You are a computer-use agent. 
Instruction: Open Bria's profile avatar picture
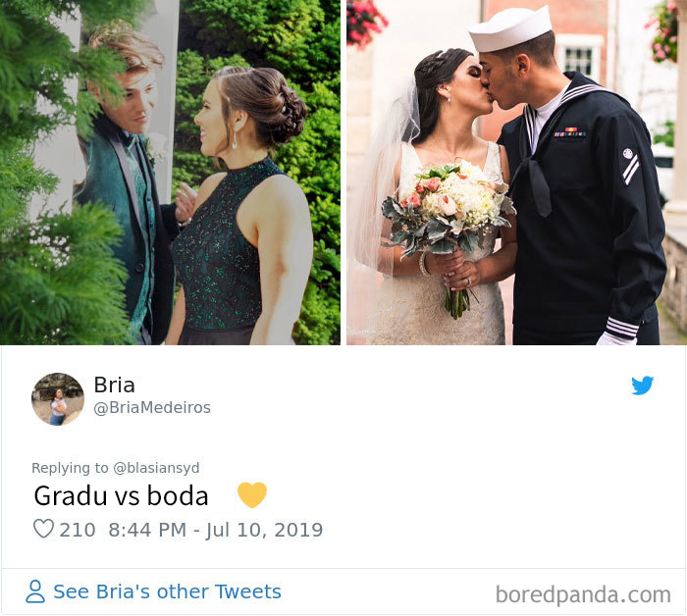(58, 399)
